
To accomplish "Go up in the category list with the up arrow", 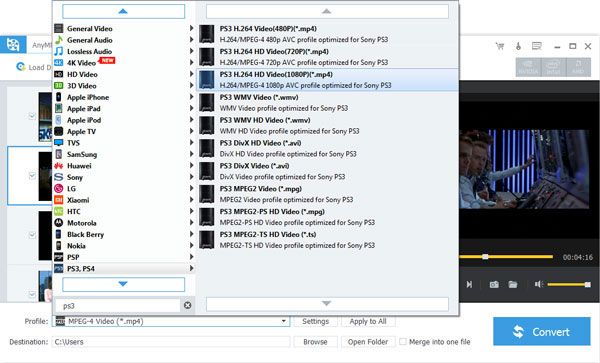I will [123, 11].
